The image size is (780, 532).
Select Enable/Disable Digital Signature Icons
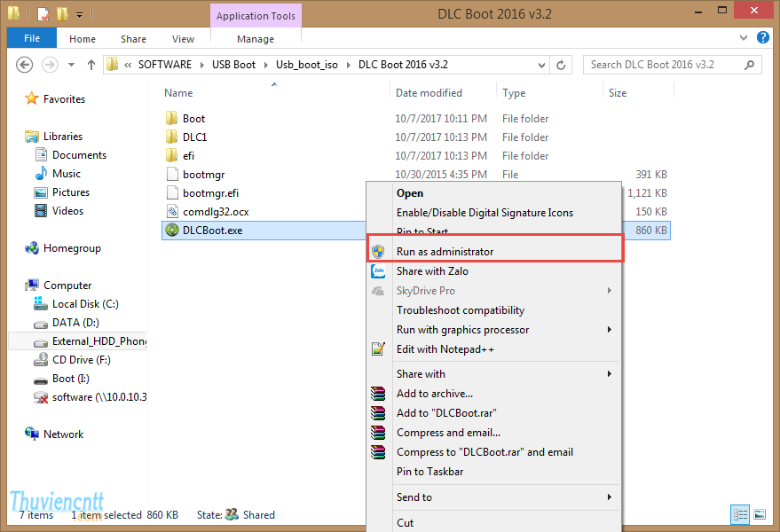(494, 212)
